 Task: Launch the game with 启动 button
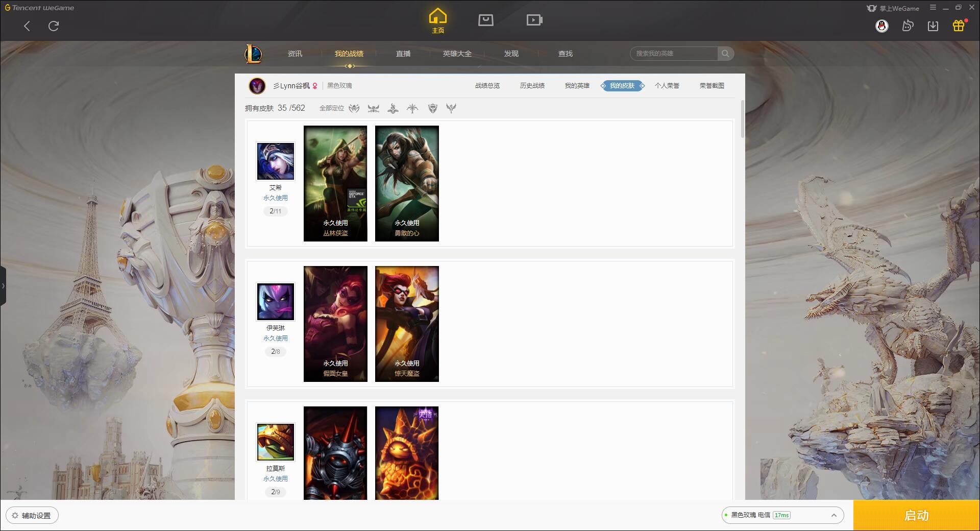(917, 516)
